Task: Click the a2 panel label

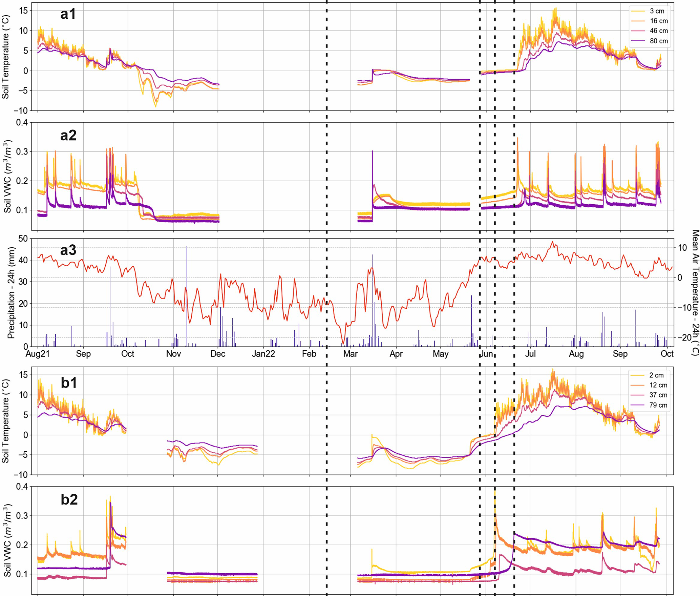Action: (x=68, y=135)
